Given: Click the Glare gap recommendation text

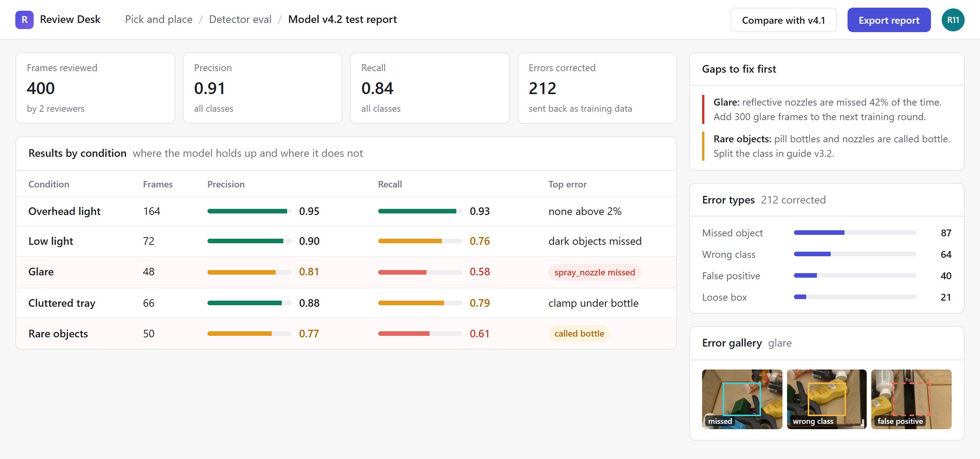Looking at the screenshot, I should (x=827, y=109).
